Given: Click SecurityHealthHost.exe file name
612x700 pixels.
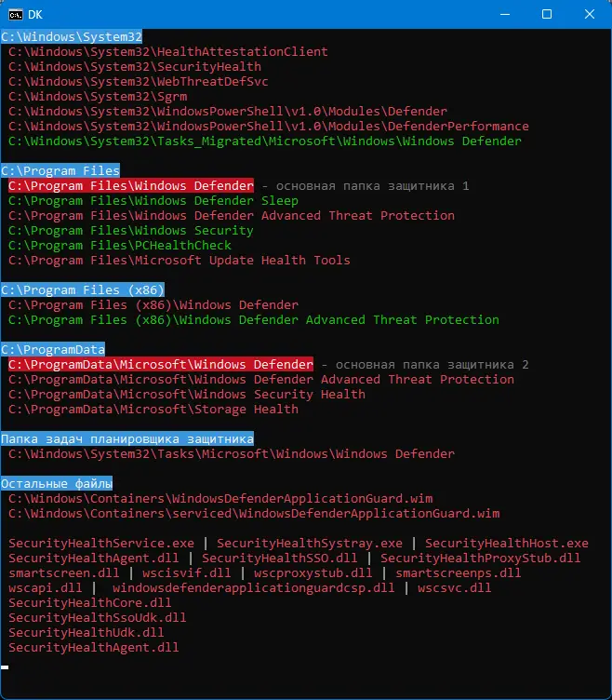Looking at the screenshot, I should click(x=507, y=544).
